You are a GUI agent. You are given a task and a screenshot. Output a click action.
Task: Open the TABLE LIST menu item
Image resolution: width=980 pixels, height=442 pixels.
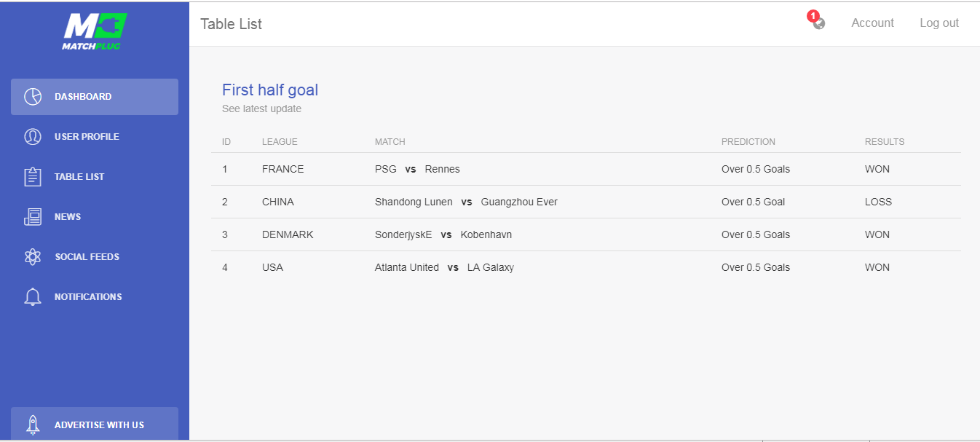95,177
